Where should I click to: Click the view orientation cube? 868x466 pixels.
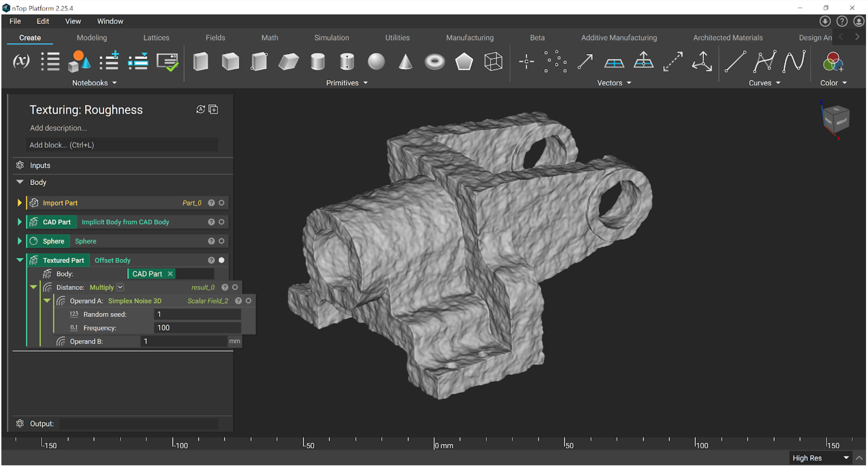835,119
